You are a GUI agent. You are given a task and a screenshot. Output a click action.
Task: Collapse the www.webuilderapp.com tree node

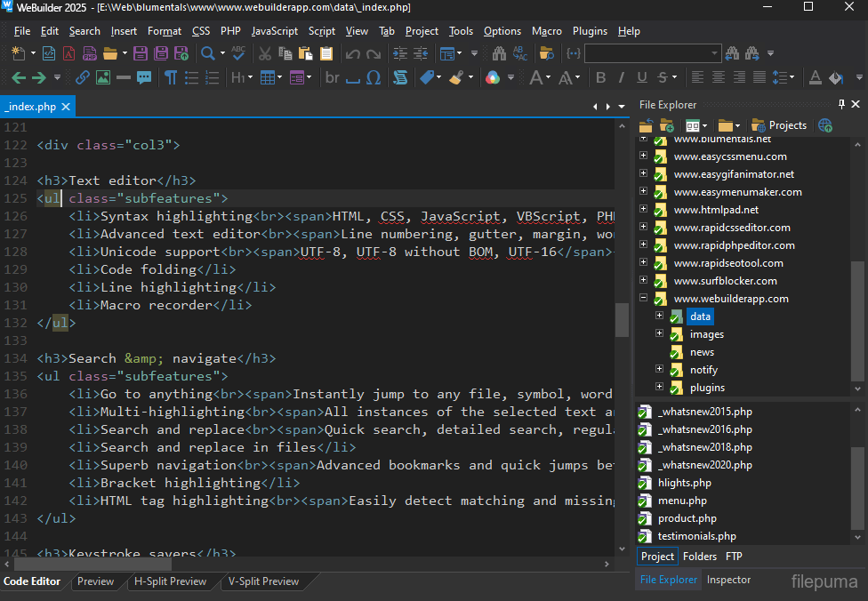point(643,299)
